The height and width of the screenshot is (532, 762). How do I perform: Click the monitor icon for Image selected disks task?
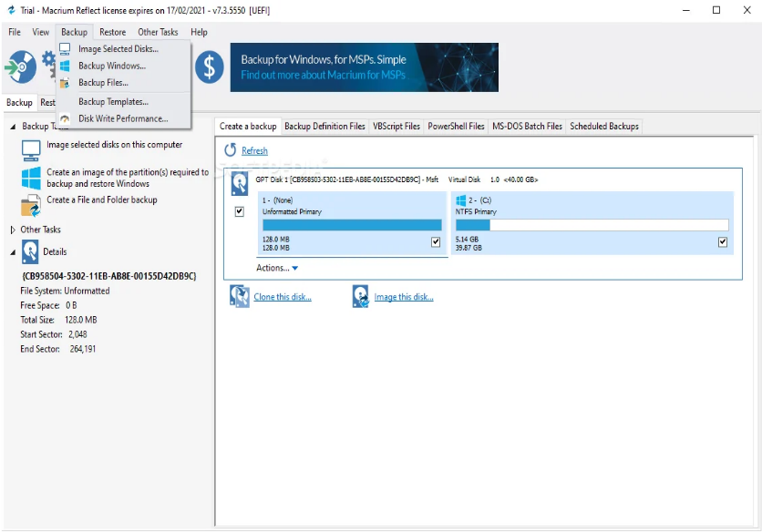[x=31, y=150]
